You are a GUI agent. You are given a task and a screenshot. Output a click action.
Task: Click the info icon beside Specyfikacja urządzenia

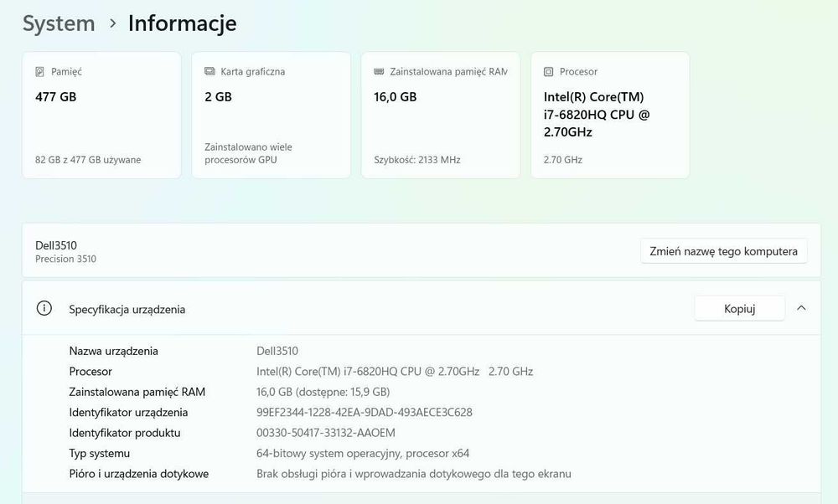coord(44,308)
